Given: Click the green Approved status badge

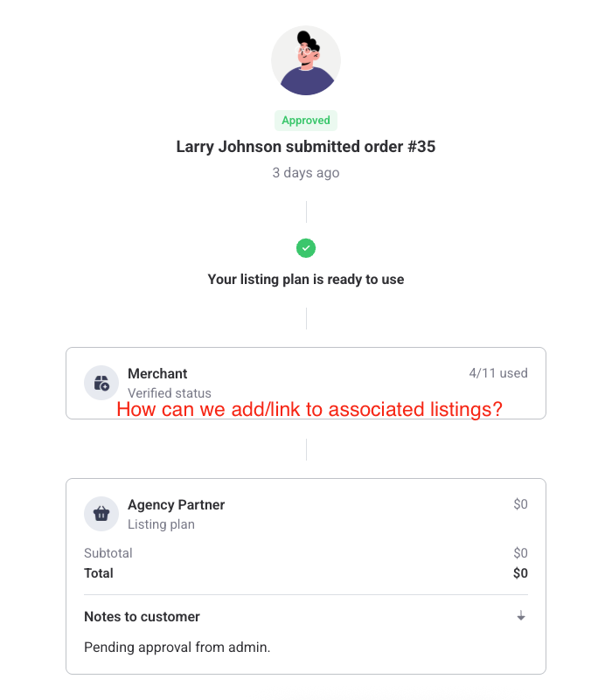Looking at the screenshot, I should [306, 121].
